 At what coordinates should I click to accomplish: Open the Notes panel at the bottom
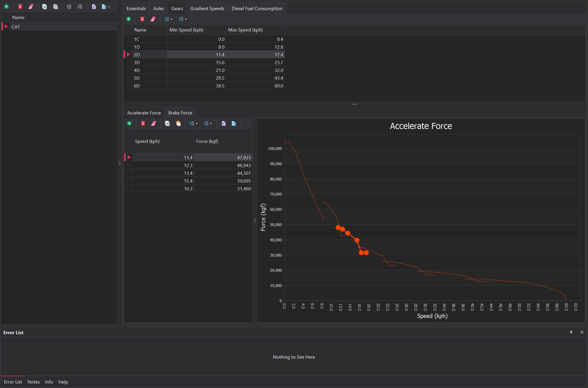(x=33, y=382)
